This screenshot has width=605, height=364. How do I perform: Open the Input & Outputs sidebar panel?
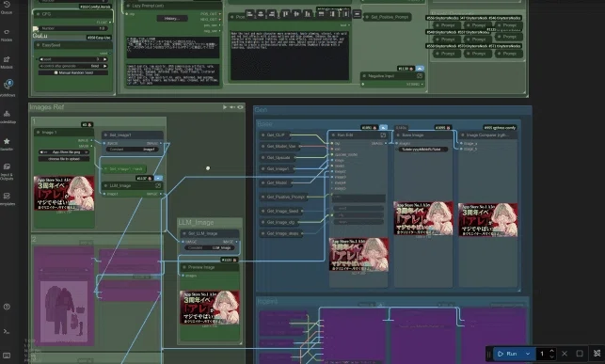(x=7, y=171)
